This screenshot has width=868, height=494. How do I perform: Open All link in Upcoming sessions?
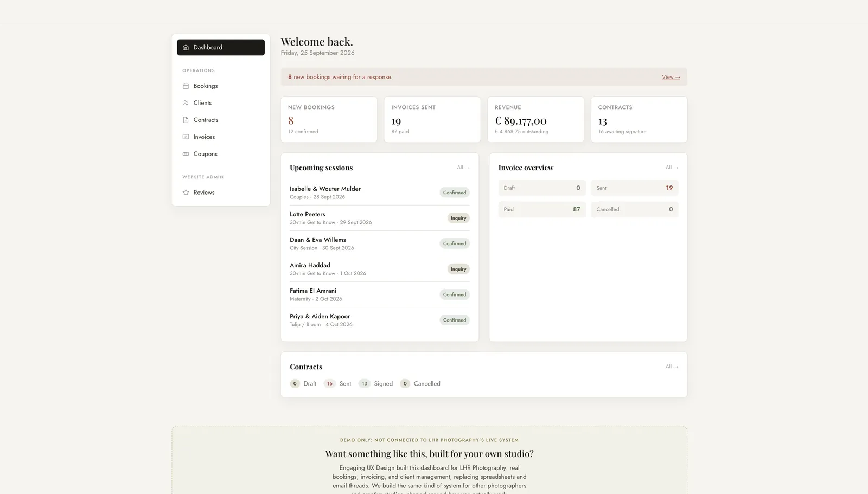point(463,168)
